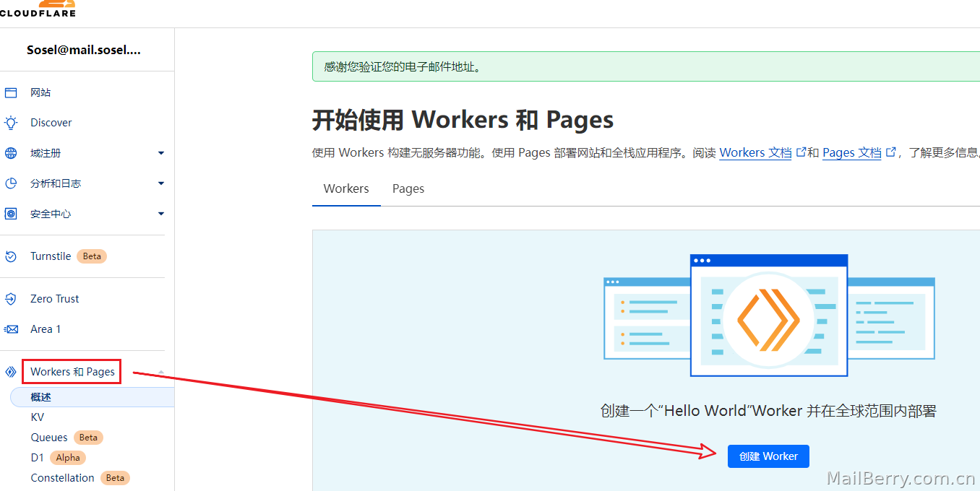Viewport: 980px width, 491px height.
Task: Open the Workers 文档 link
Action: (755, 152)
